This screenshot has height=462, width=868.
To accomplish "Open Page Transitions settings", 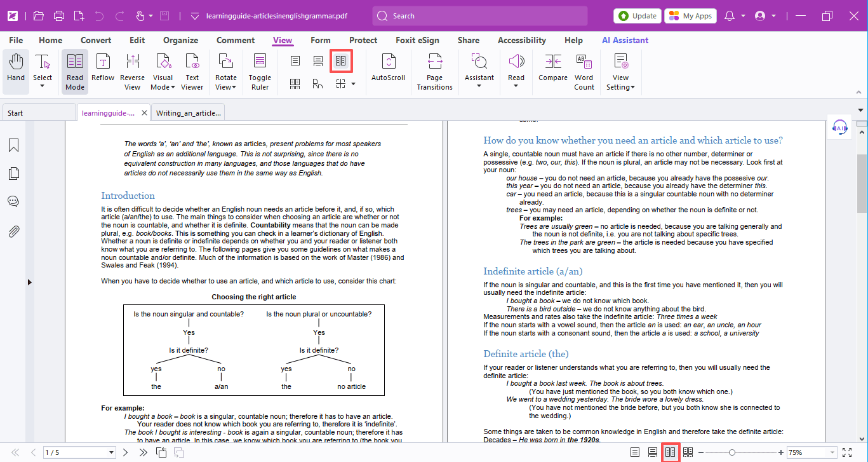I will click(434, 71).
